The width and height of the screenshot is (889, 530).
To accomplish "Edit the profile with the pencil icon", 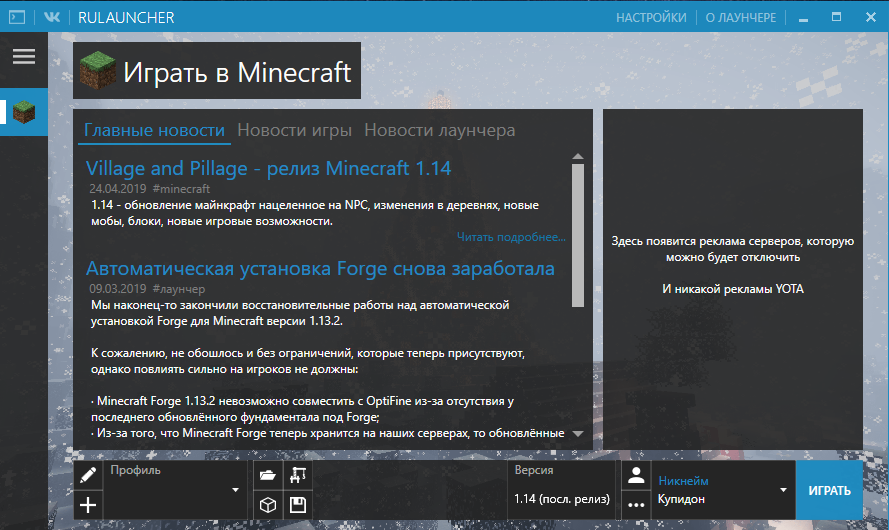I will (x=88, y=474).
